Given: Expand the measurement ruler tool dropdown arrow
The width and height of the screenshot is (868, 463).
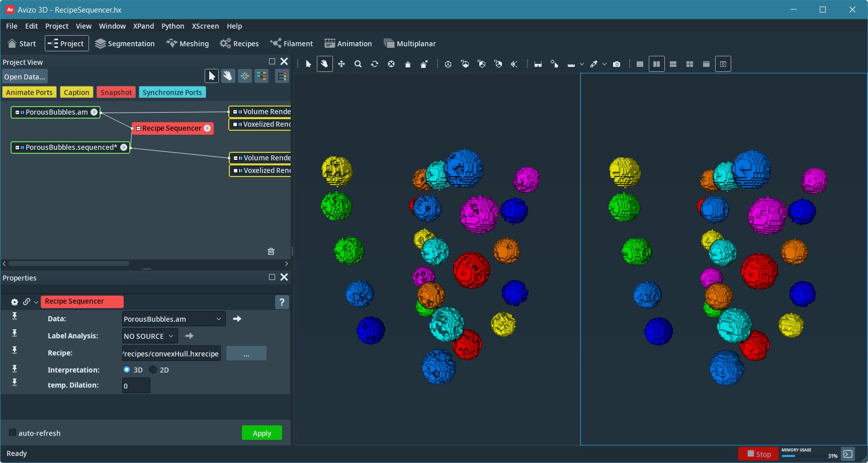Looking at the screenshot, I should 582,64.
